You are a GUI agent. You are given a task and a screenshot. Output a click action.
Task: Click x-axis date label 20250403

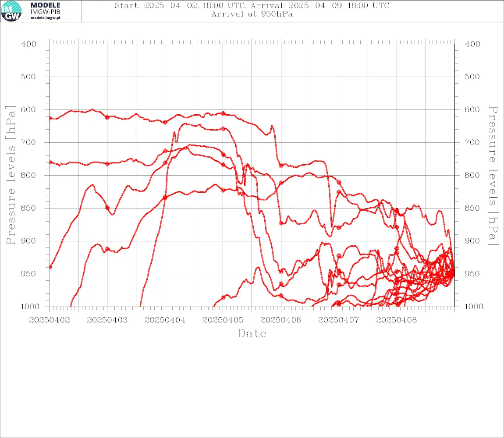coord(107,320)
